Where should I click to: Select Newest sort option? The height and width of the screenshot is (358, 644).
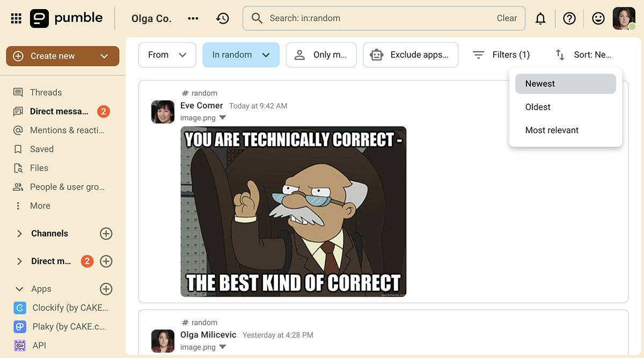point(566,84)
